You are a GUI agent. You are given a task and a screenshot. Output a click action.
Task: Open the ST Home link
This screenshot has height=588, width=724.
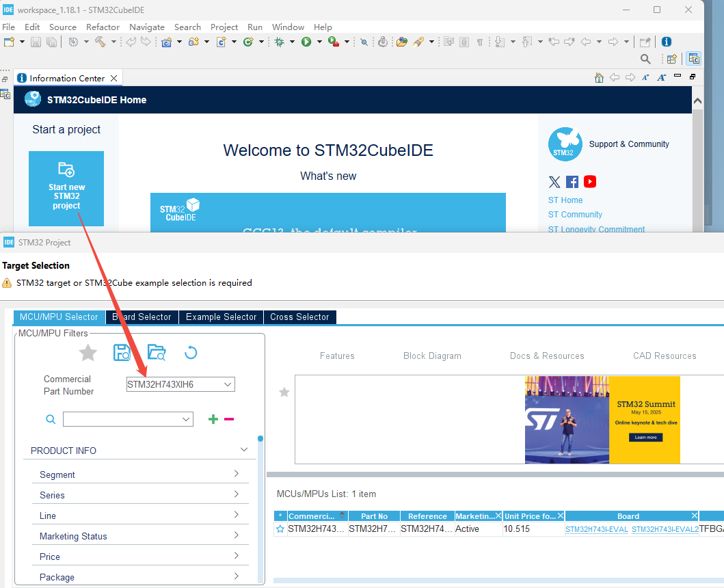coord(565,200)
